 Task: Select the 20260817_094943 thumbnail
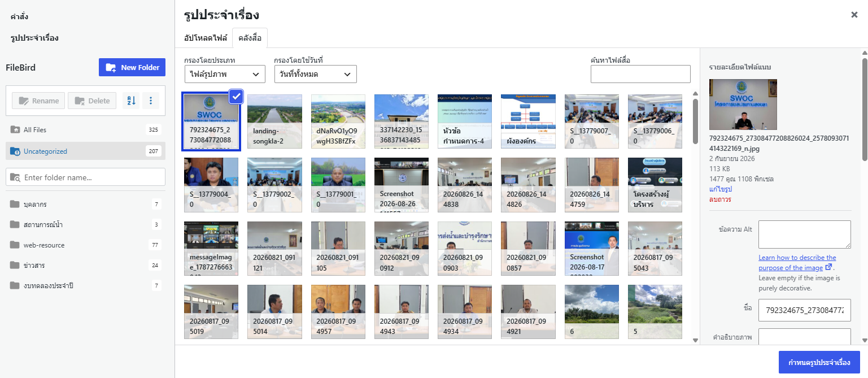pos(402,312)
